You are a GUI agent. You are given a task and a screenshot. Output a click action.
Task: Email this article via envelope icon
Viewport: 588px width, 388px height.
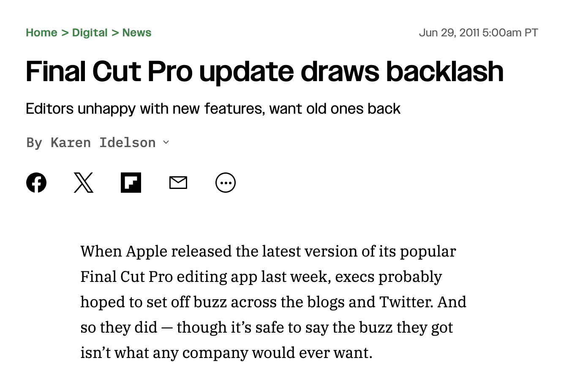(178, 183)
